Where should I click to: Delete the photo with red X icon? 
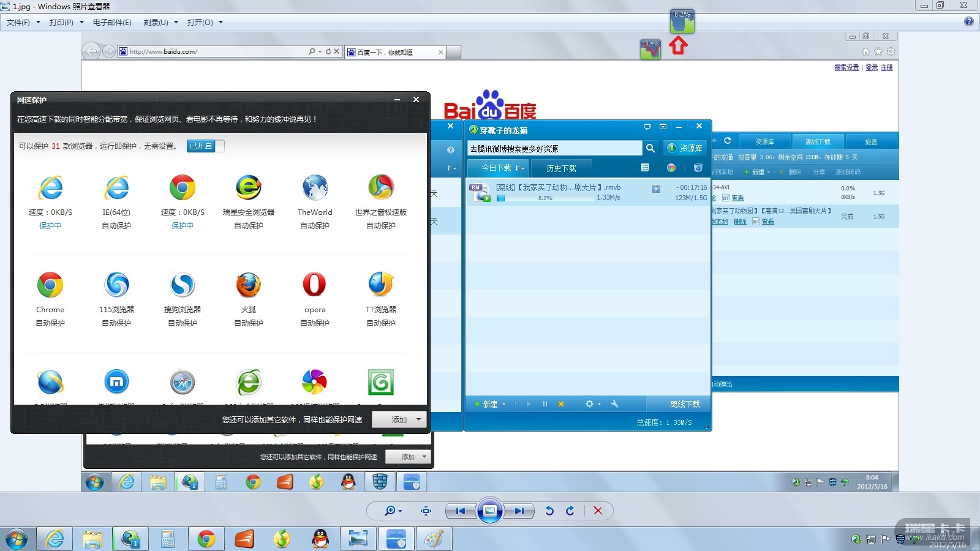pos(598,511)
